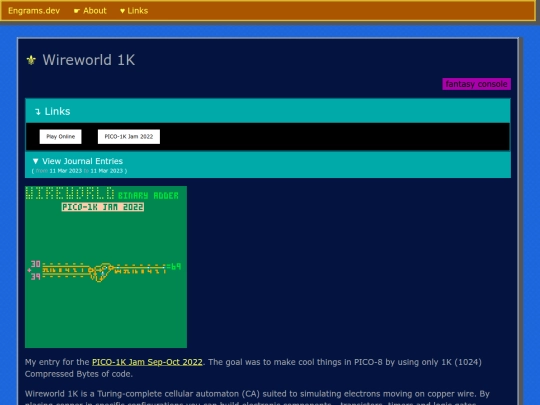Viewport: 540px width, 405px height.
Task: Click the journal date range 11 Mar 2023
Action: pyautogui.click(x=79, y=171)
